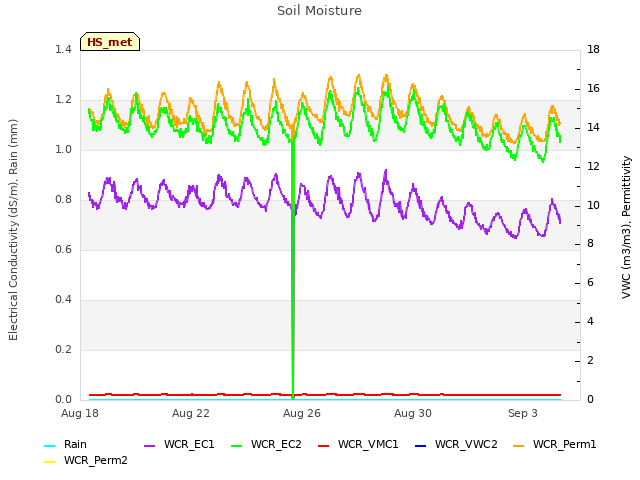
Task: Click the Sep 3 x-axis tick label
Action: click(522, 413)
